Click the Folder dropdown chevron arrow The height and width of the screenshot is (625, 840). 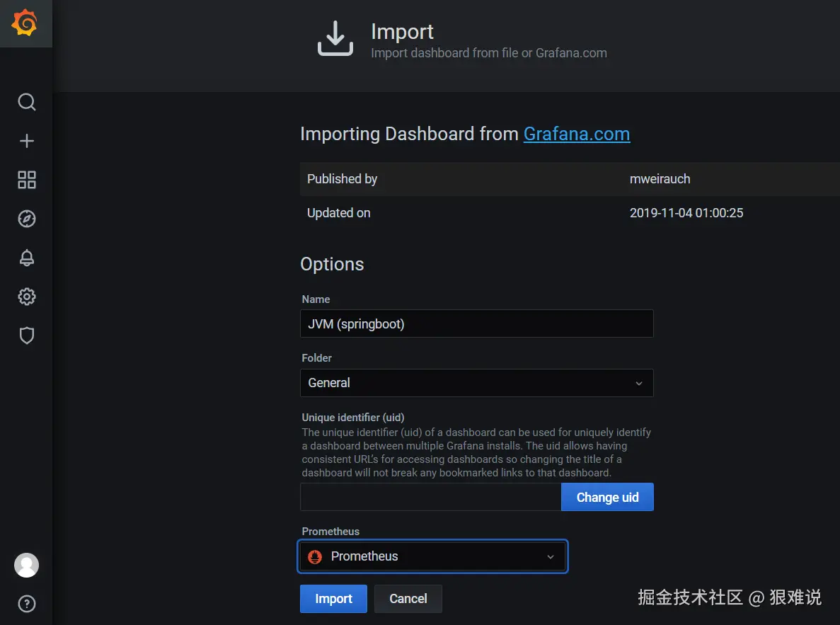(x=638, y=383)
